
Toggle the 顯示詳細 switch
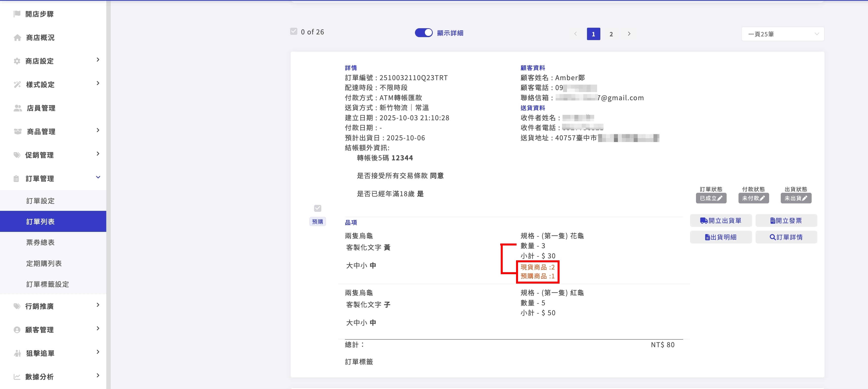[x=424, y=33]
